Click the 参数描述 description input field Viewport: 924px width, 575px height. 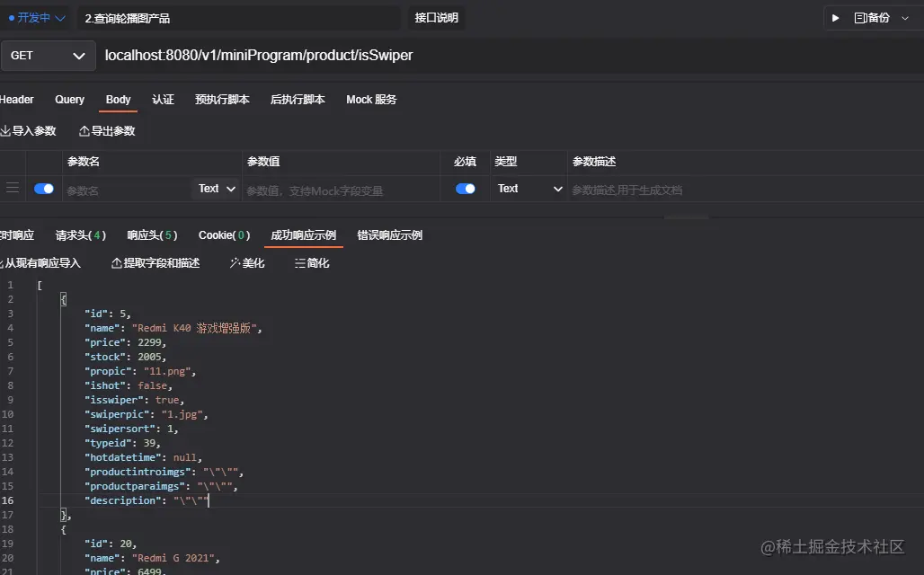[745, 190]
